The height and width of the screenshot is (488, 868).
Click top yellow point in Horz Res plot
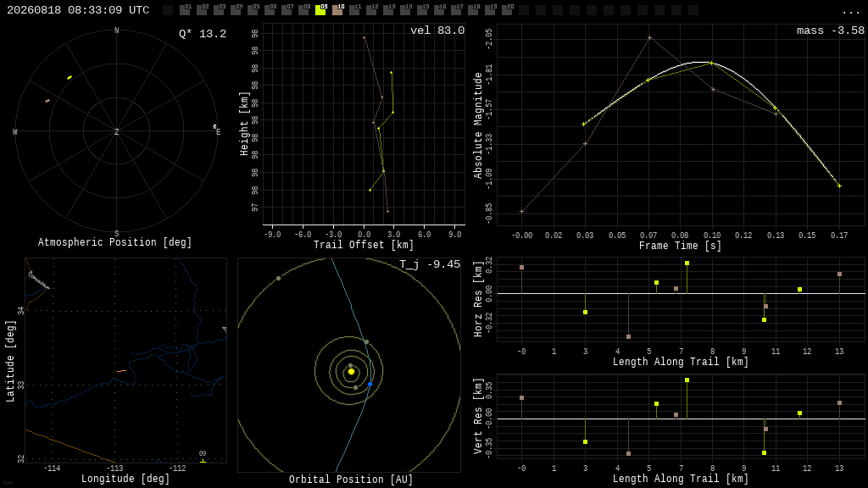(687, 263)
